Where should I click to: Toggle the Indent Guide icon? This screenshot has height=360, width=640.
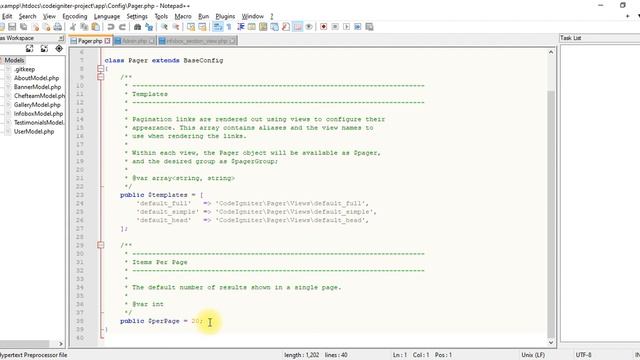pos(241,27)
